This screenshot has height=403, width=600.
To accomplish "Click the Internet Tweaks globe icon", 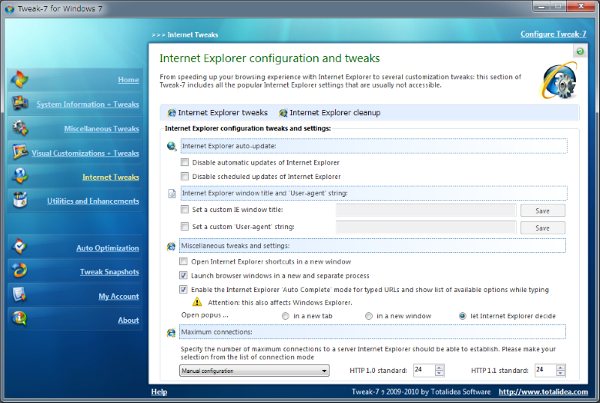I will click(20, 176).
